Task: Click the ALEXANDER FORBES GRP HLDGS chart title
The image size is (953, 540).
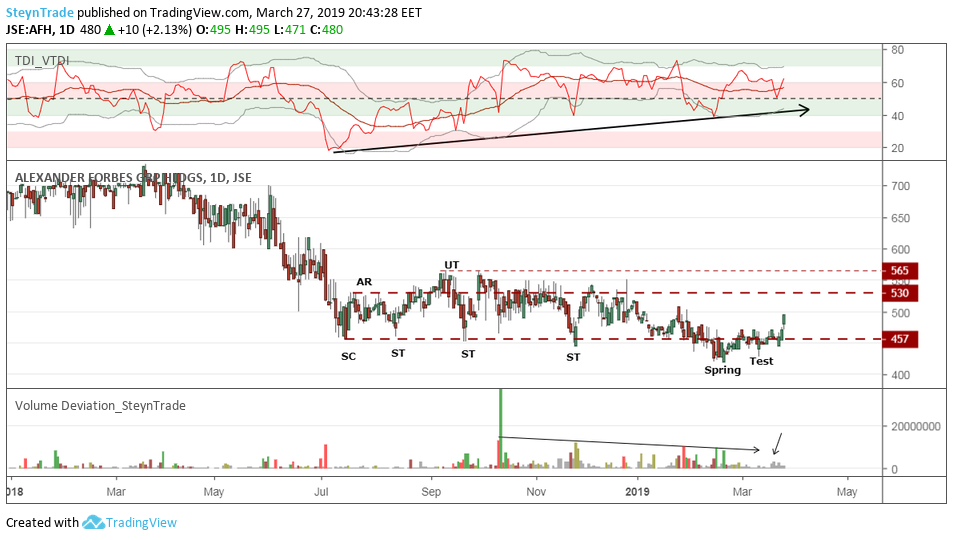Action: click(133, 178)
